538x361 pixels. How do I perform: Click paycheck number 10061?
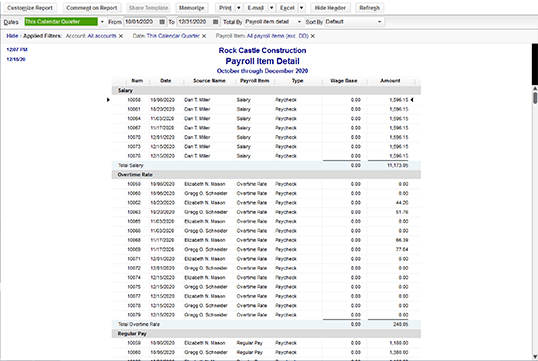coord(134,109)
